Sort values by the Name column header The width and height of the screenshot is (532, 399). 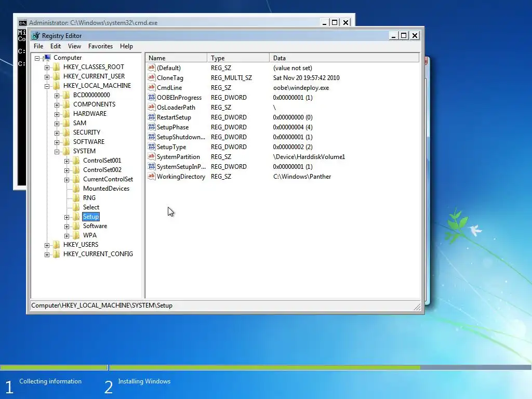click(x=176, y=58)
